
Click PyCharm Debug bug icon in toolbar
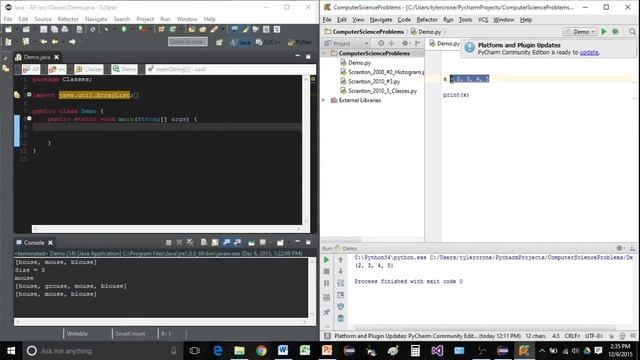click(x=616, y=31)
